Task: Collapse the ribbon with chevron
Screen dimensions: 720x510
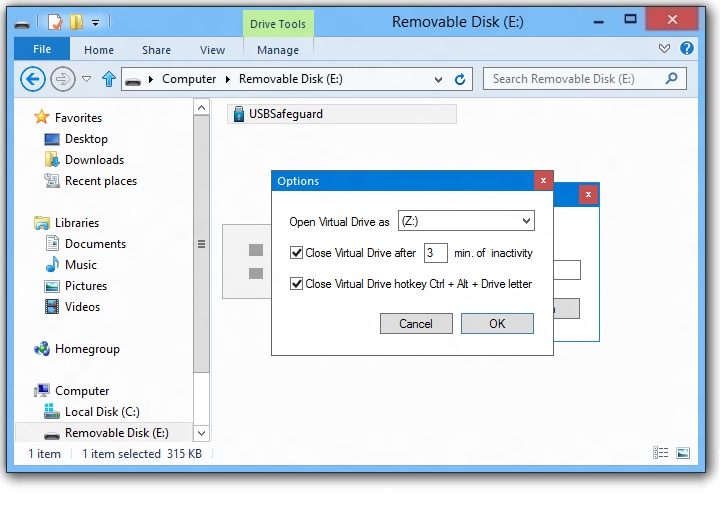Action: [x=666, y=48]
